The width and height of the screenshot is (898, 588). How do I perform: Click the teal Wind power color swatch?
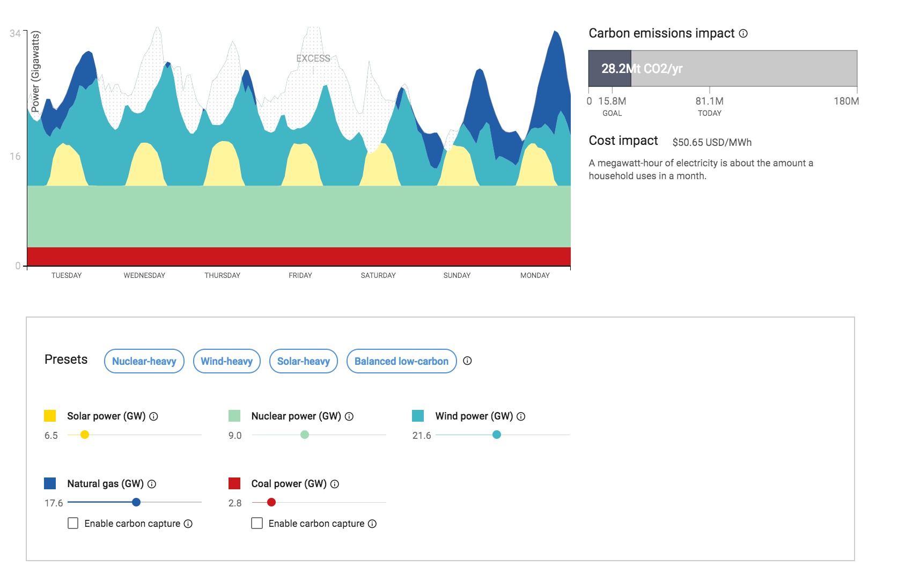coord(418,416)
